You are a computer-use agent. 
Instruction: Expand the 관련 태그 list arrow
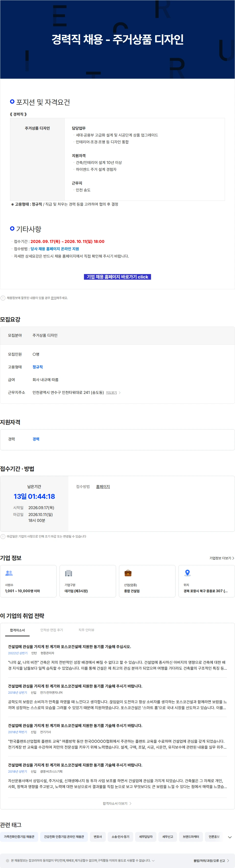(230, 837)
